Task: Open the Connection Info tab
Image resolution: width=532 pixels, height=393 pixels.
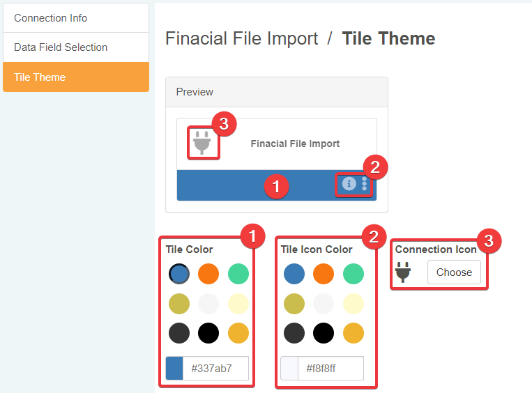Action: pos(76,18)
